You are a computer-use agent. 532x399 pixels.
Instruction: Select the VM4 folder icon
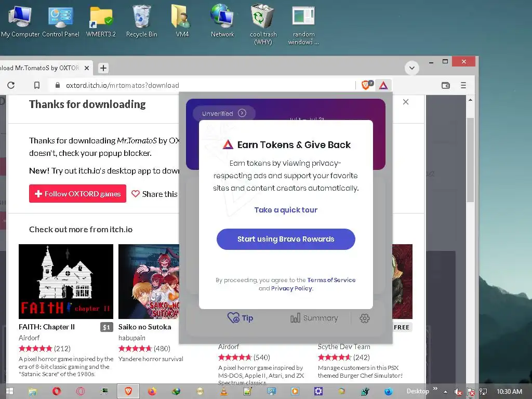click(182, 20)
